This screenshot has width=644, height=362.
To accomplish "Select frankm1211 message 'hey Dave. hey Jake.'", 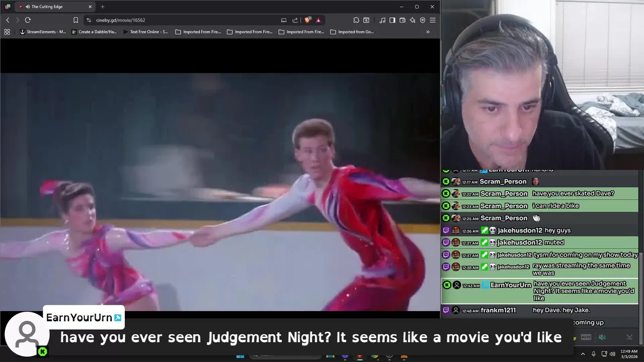I will 561,310.
